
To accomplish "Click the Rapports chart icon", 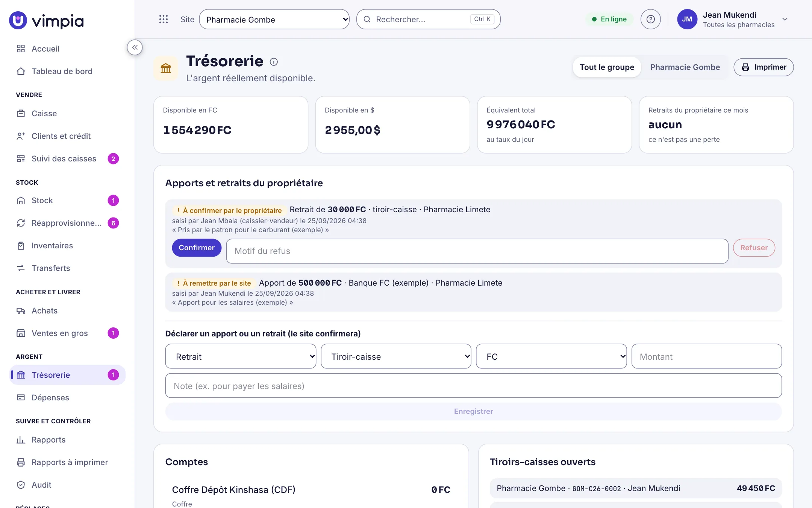I will pyautogui.click(x=21, y=440).
